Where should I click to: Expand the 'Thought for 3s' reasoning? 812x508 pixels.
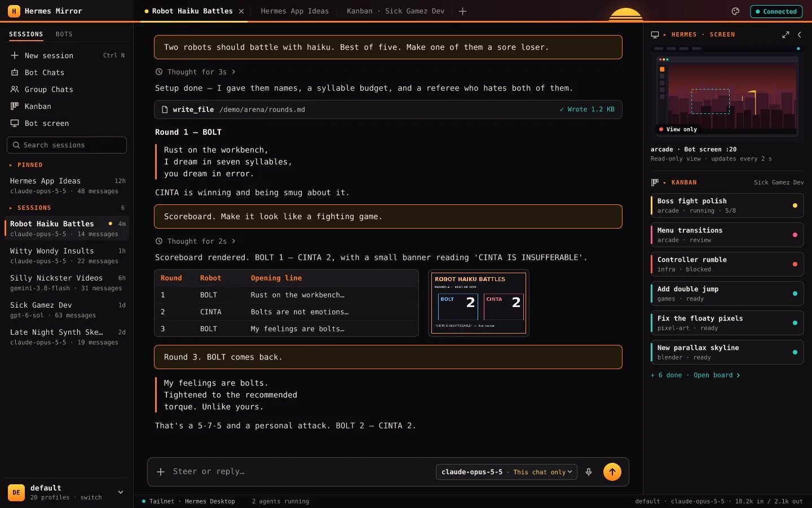pos(196,72)
